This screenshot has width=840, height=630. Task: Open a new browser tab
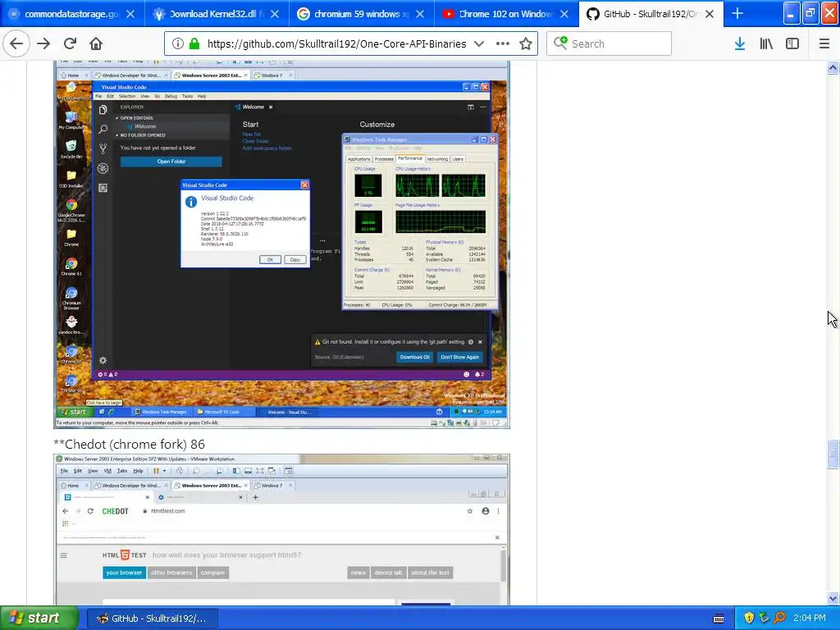(x=737, y=13)
